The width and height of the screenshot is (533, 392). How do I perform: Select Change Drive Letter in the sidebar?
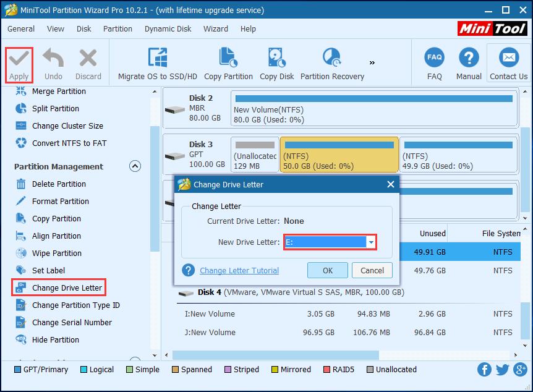point(67,288)
